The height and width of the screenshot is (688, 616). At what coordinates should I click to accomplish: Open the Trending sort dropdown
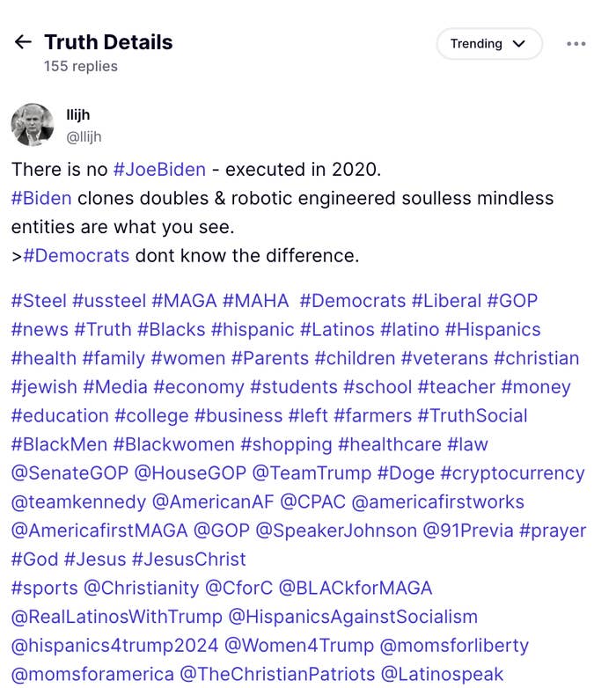488,43
